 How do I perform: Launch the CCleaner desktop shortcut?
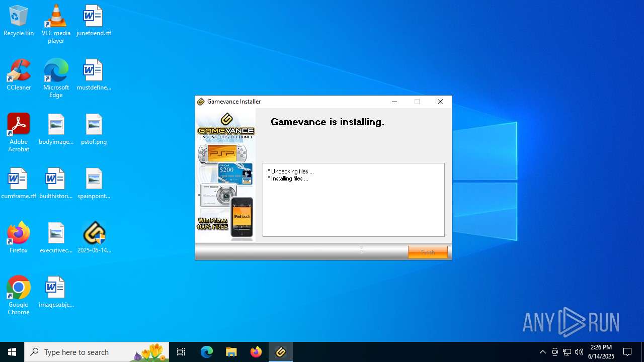[x=19, y=75]
